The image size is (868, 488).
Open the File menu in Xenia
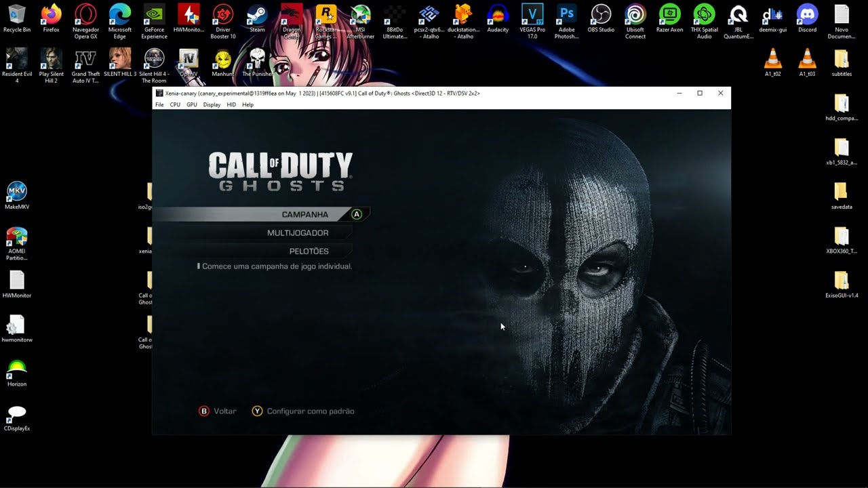(159, 105)
